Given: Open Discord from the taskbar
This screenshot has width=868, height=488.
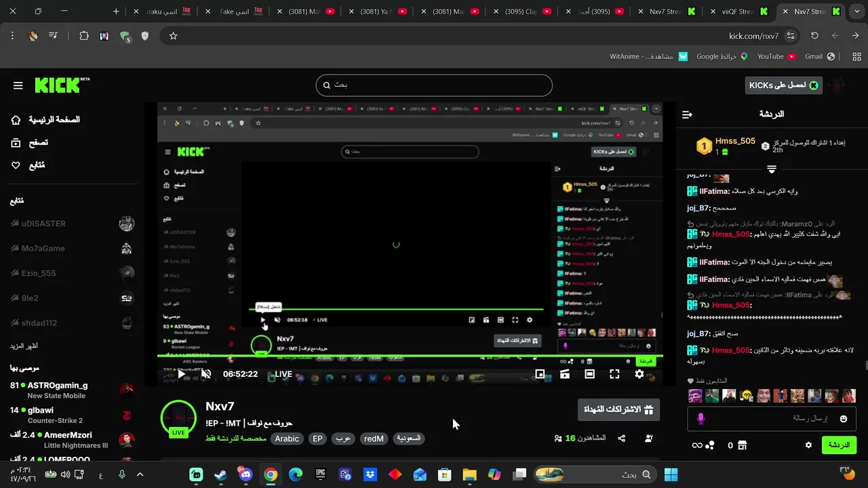Looking at the screenshot, I should pyautogui.click(x=245, y=474).
